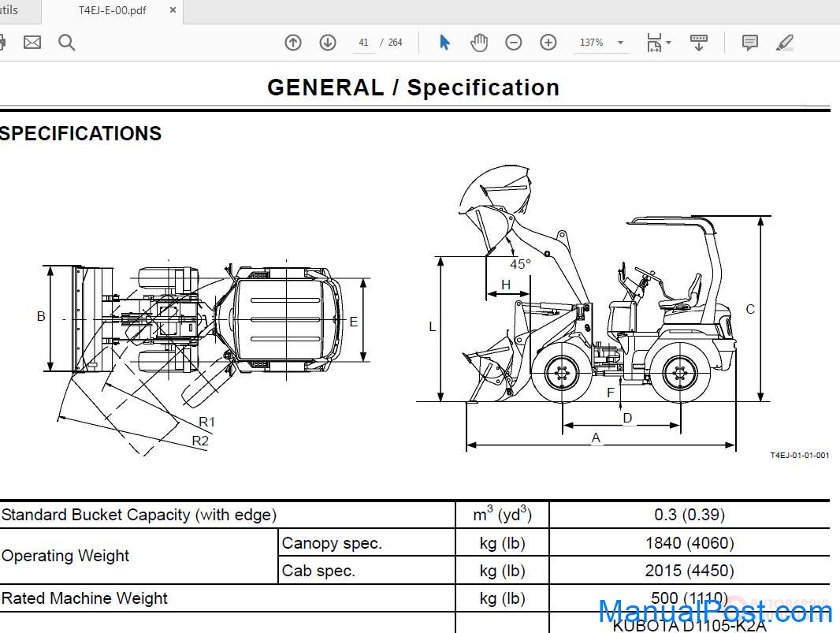840x633 pixels.
Task: Click the total page count 264
Action: tap(396, 43)
